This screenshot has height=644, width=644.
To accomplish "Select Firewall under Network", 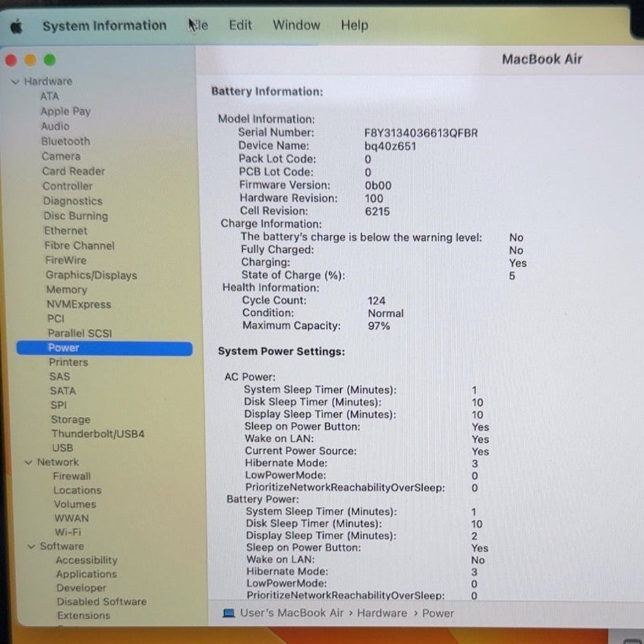I will point(72,477).
